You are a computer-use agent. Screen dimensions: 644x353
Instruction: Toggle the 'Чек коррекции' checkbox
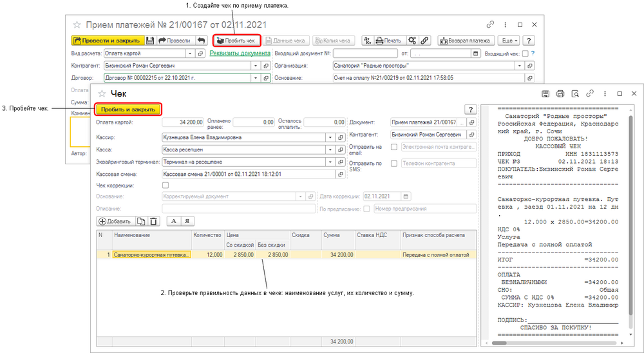(166, 186)
